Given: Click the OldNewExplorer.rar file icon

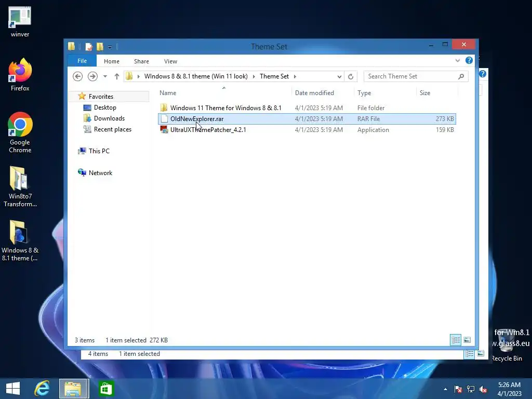Looking at the screenshot, I should (164, 119).
